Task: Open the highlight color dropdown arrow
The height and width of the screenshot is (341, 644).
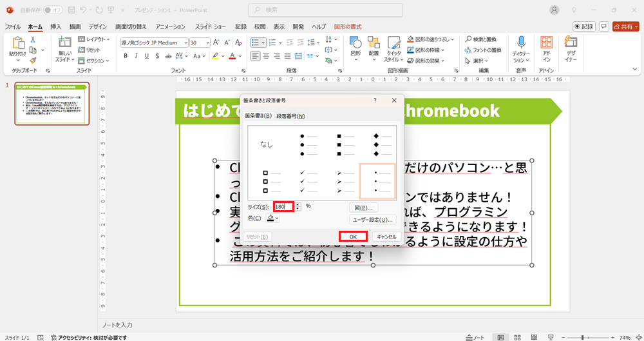Action: (x=223, y=56)
